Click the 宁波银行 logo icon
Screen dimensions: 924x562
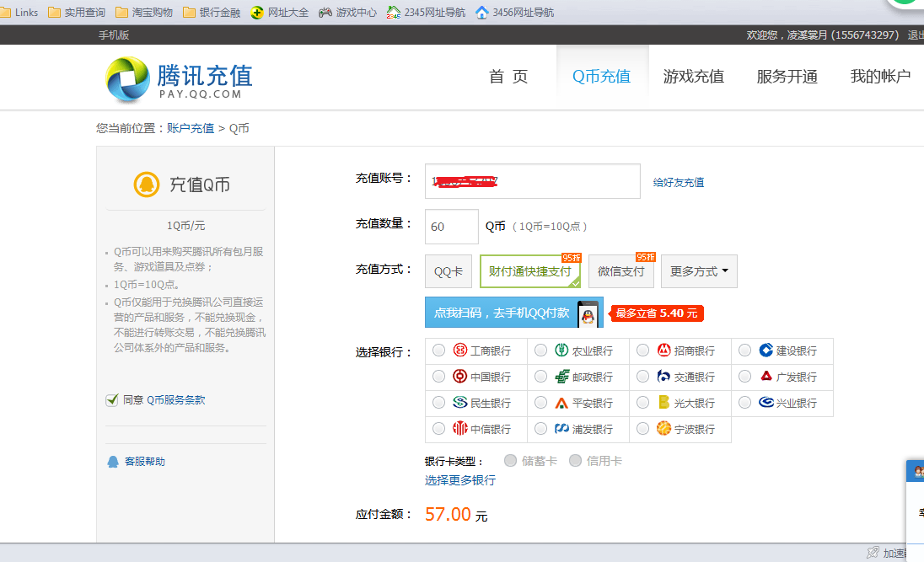pos(664,428)
